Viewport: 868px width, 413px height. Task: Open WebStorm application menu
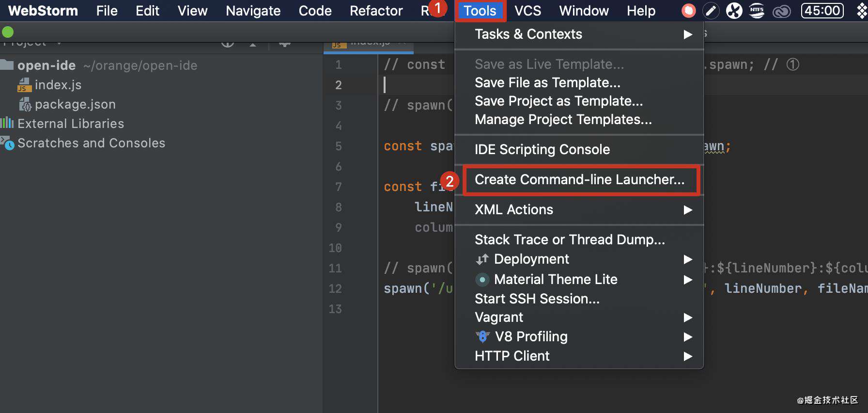[43, 11]
